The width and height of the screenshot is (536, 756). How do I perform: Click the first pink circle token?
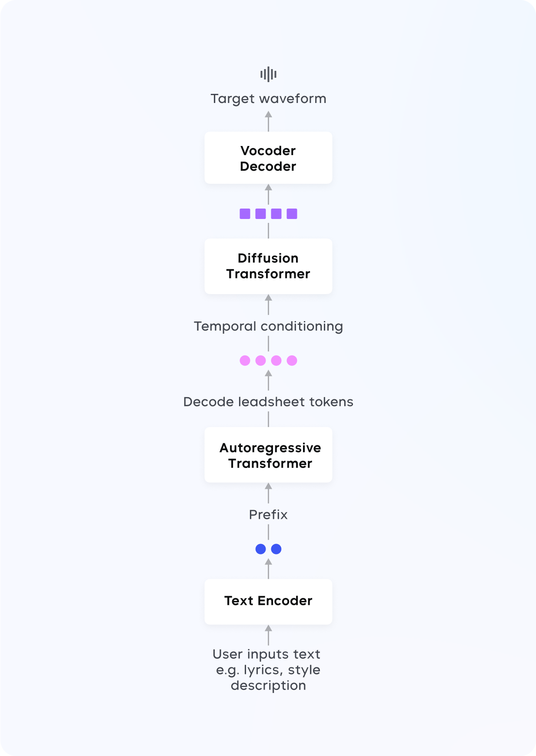[245, 361]
